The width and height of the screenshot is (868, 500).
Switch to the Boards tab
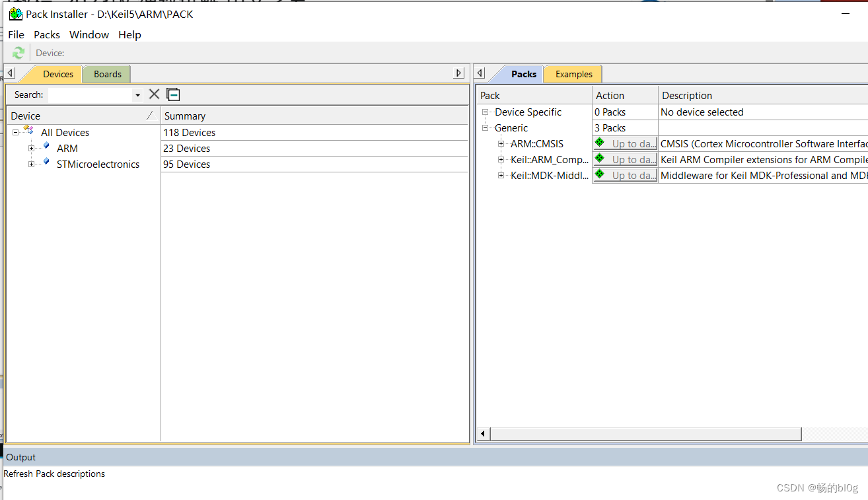(x=108, y=74)
